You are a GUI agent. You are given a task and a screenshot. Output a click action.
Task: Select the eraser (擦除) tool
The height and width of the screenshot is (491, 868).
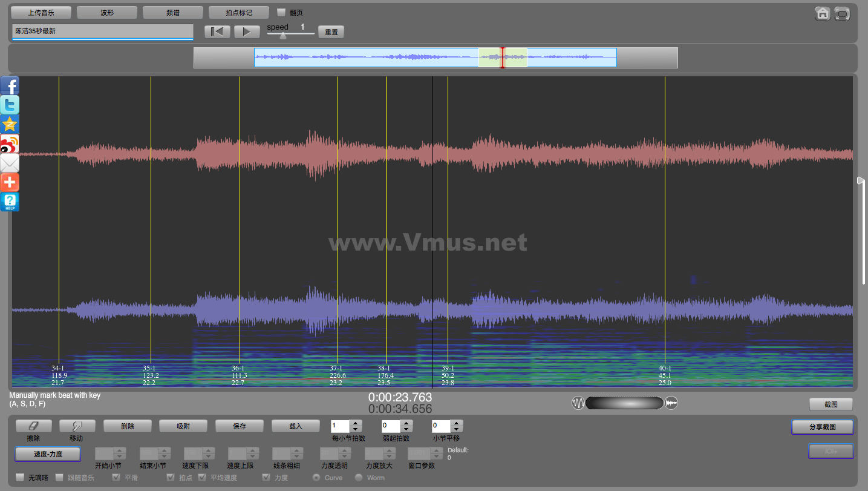coord(34,426)
